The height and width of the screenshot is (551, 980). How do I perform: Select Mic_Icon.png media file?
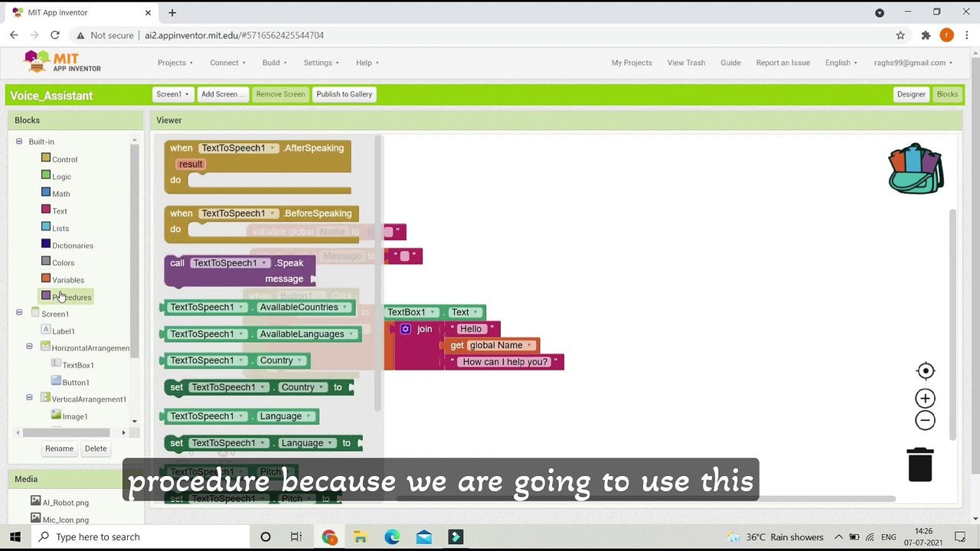(66, 520)
